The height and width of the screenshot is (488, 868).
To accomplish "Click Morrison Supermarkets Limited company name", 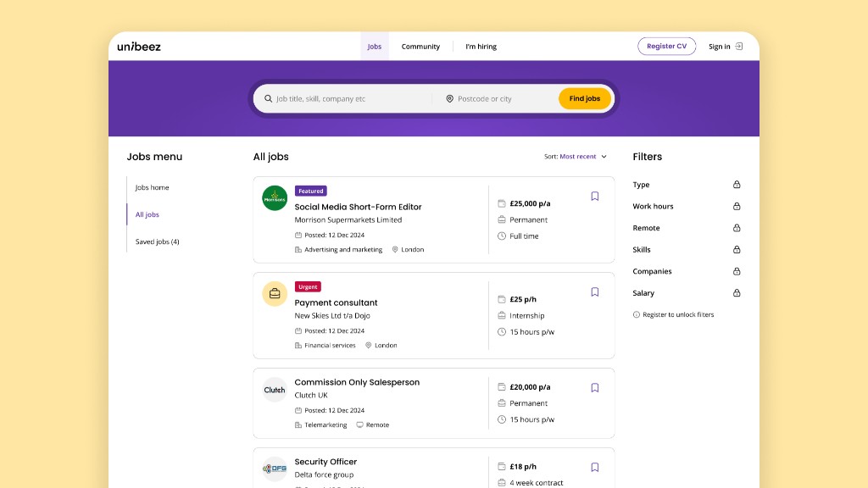I will pyautogui.click(x=348, y=219).
